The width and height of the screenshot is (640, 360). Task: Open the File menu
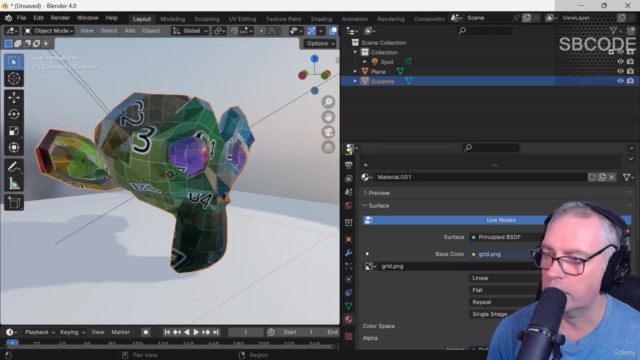click(21, 18)
